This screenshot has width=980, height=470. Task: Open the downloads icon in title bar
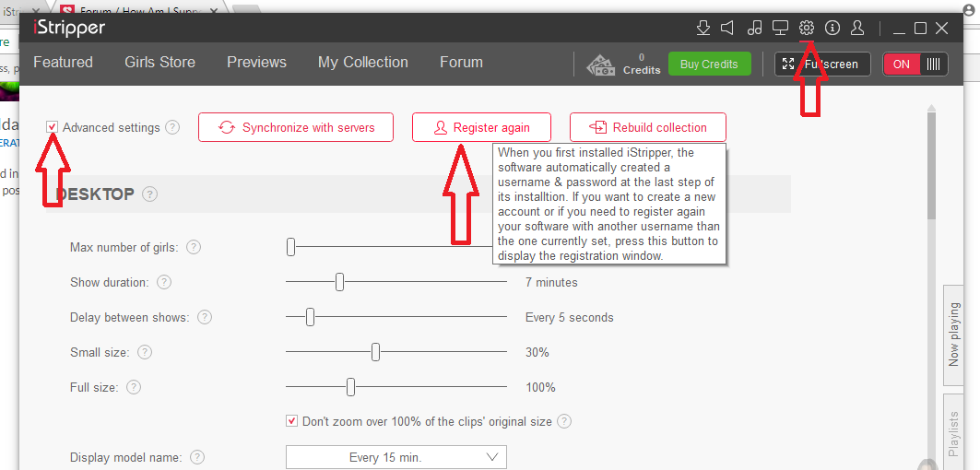click(x=703, y=29)
